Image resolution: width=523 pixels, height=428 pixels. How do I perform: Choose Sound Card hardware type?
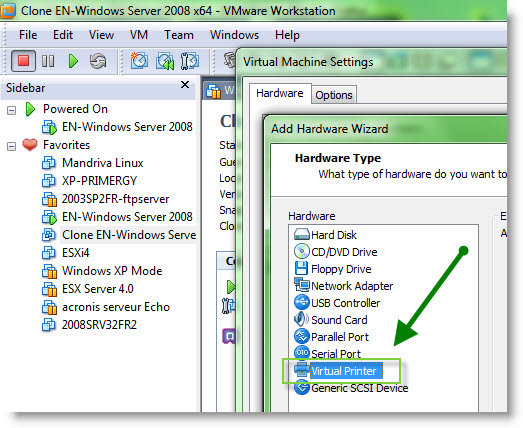point(339,320)
